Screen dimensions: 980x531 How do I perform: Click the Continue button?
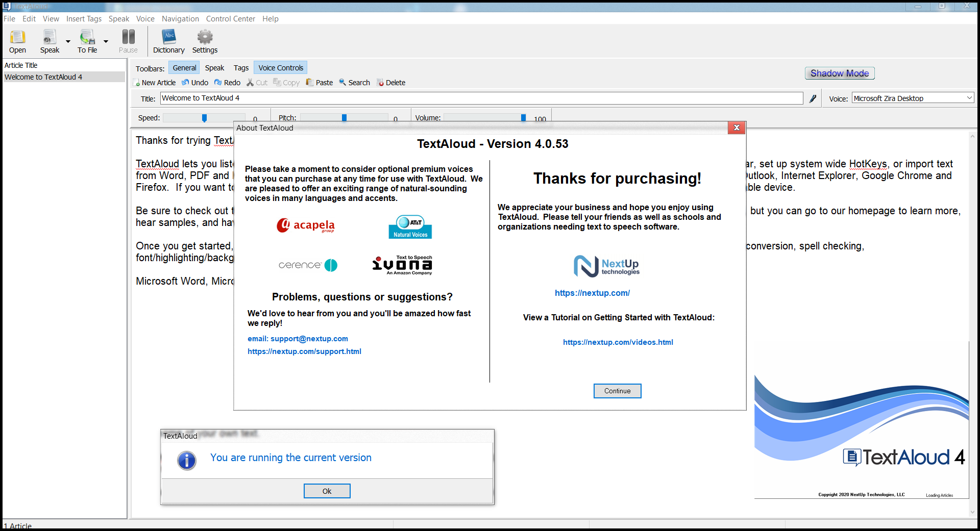click(617, 391)
